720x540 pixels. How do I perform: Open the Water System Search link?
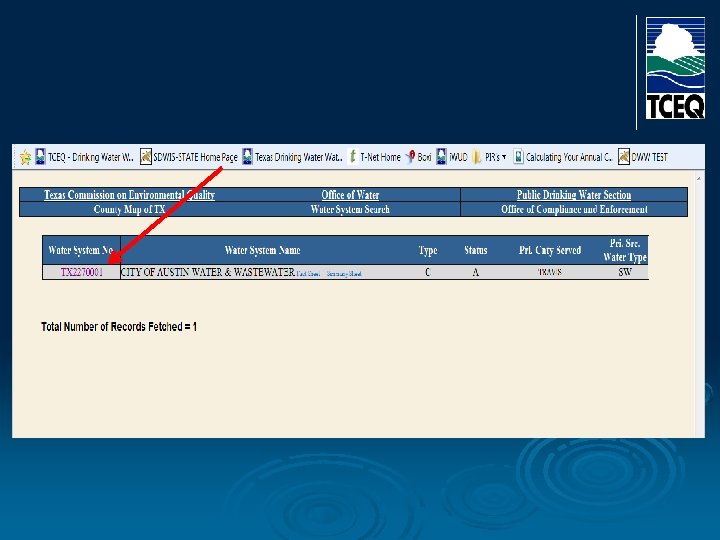[x=350, y=209]
